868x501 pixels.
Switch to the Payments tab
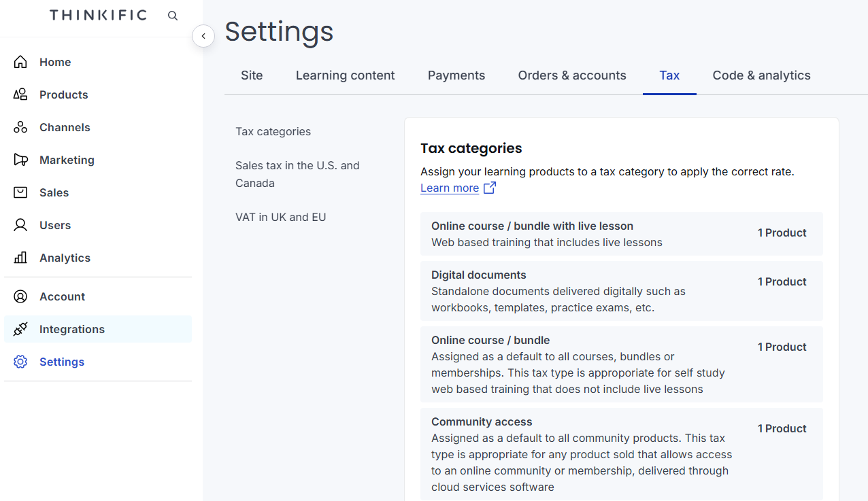tap(456, 75)
